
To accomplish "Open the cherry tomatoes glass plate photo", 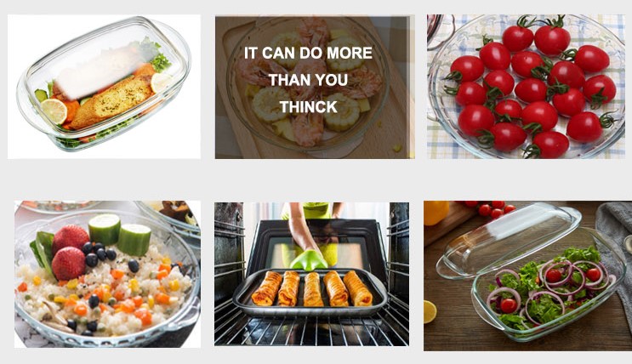I will tap(526, 87).
